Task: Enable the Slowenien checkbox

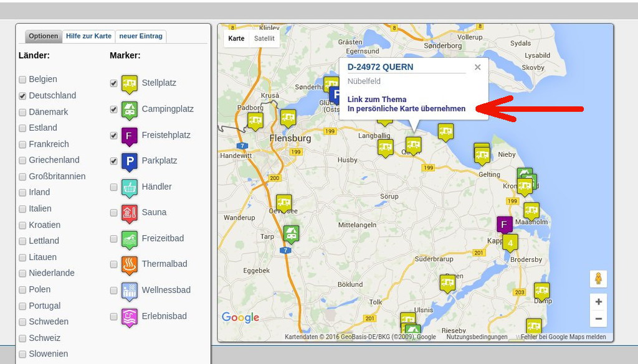Action: coord(23,354)
